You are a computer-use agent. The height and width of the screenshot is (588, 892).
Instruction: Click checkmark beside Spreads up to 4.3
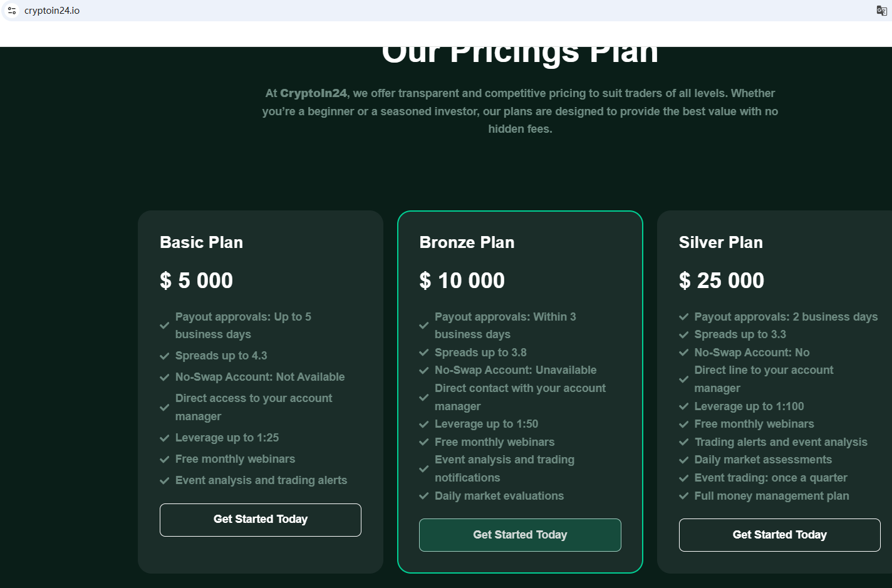(x=165, y=356)
